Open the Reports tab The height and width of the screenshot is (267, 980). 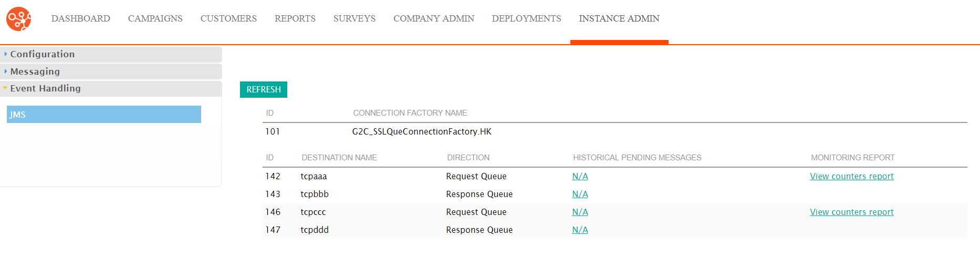[295, 19]
